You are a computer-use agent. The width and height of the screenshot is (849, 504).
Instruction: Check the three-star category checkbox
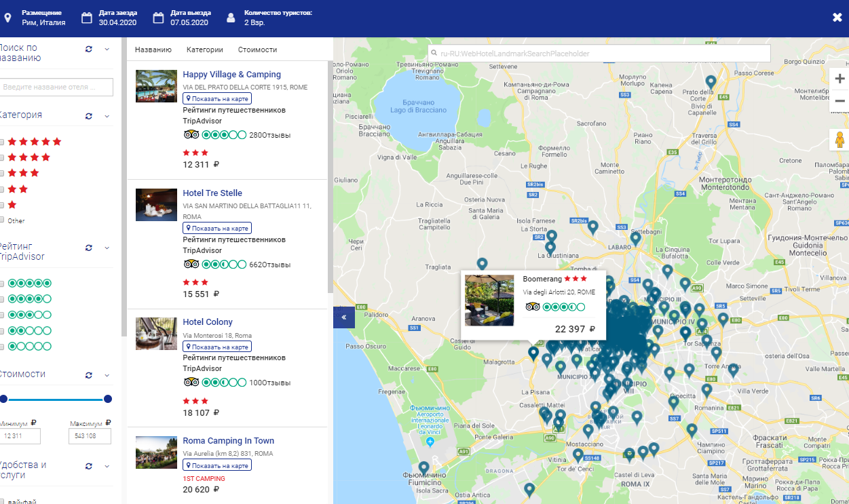[x=2, y=173]
